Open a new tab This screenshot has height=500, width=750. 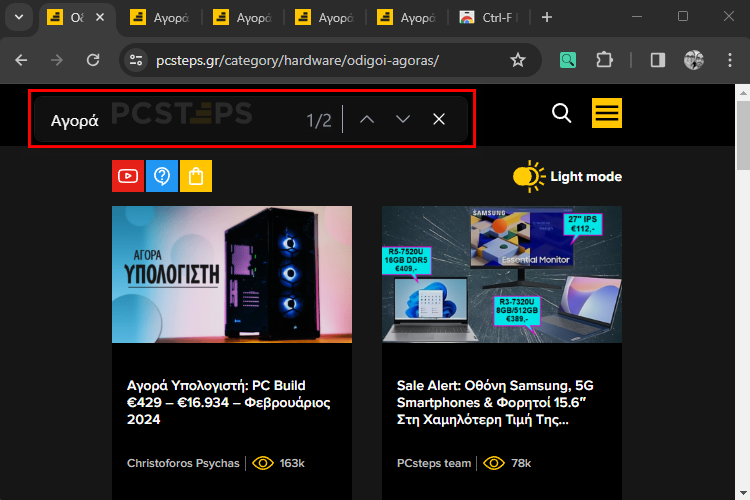point(547,18)
